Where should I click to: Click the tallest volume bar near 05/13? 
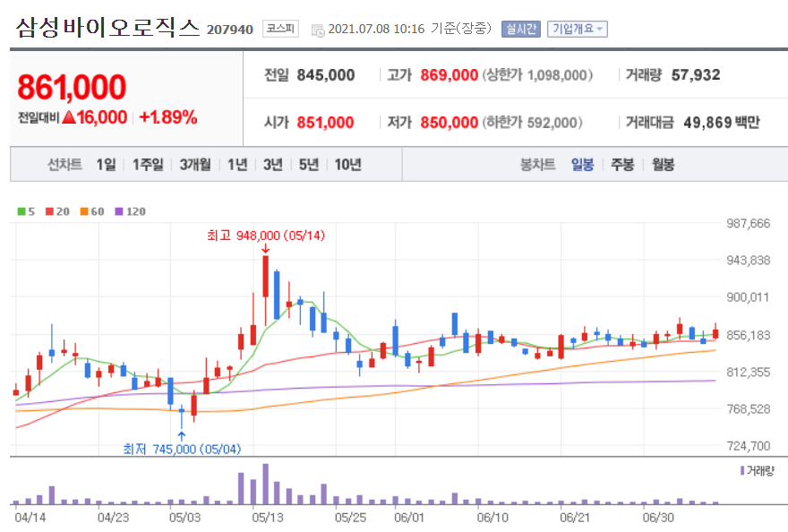(x=265, y=484)
